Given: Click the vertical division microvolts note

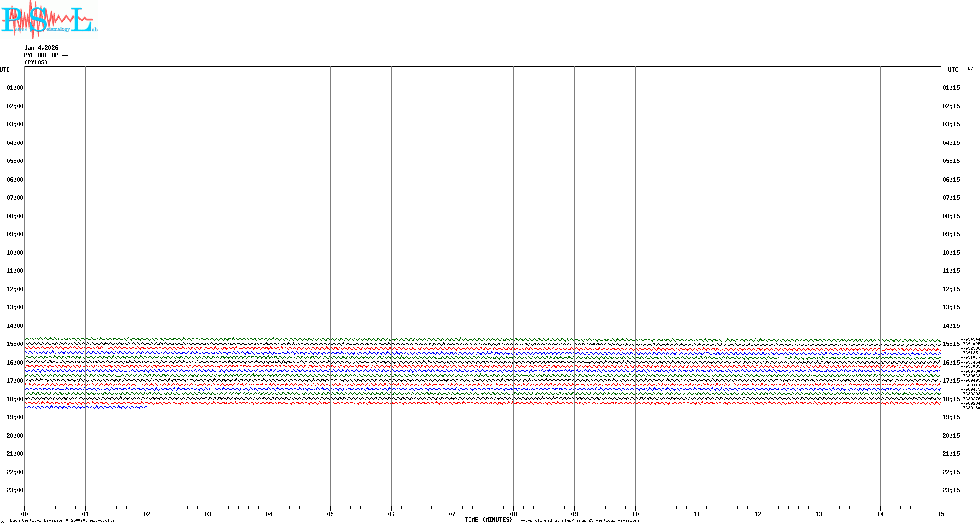Looking at the screenshot, I should tap(62, 521).
